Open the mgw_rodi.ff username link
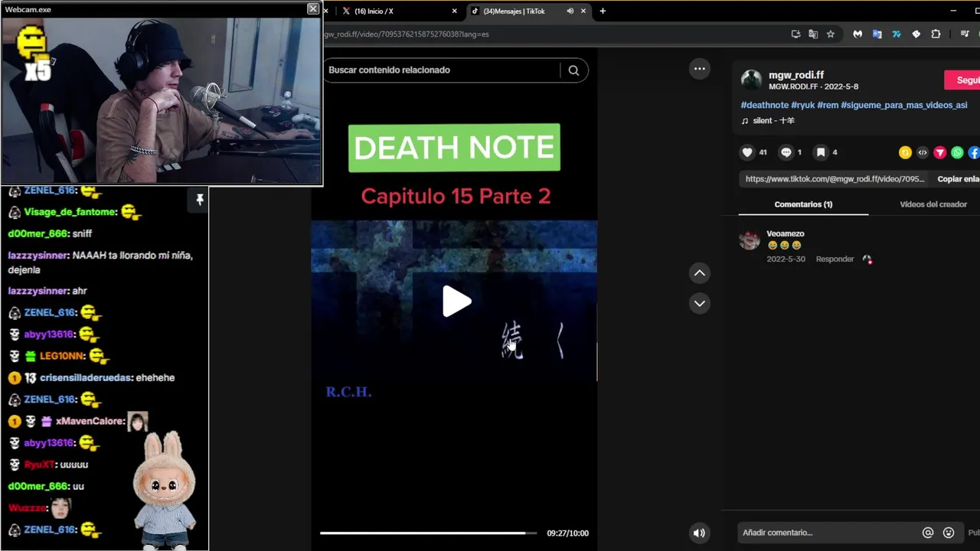Image resolution: width=980 pixels, height=551 pixels. 796,75
